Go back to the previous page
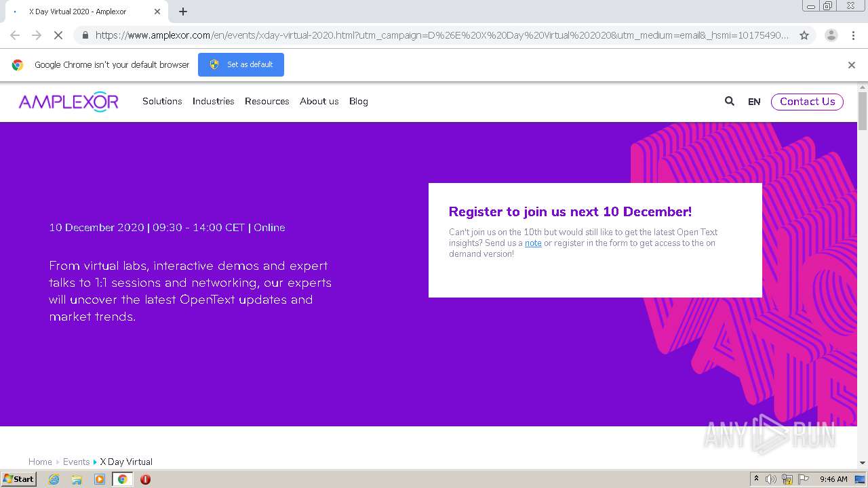This screenshot has height=488, width=868. point(15,35)
